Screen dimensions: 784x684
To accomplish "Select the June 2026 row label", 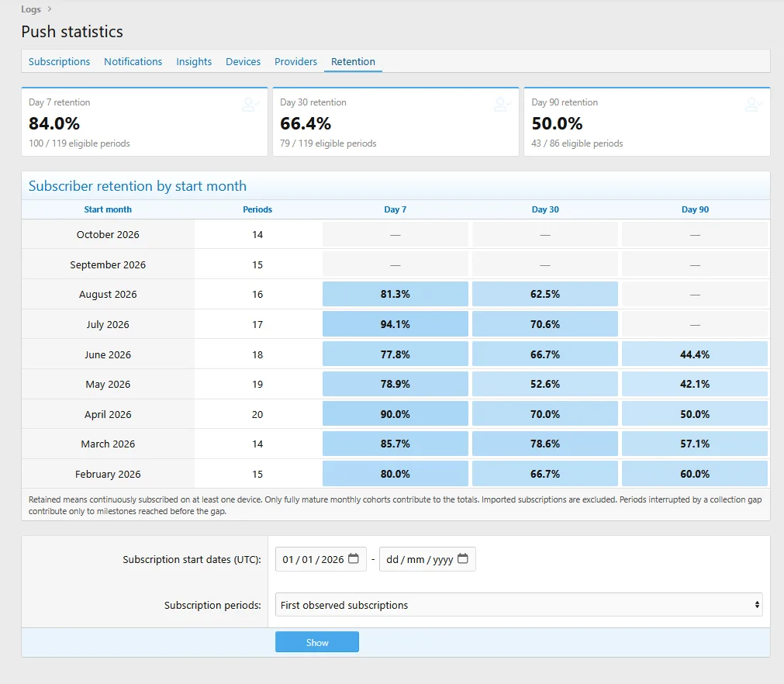I will (x=108, y=354).
